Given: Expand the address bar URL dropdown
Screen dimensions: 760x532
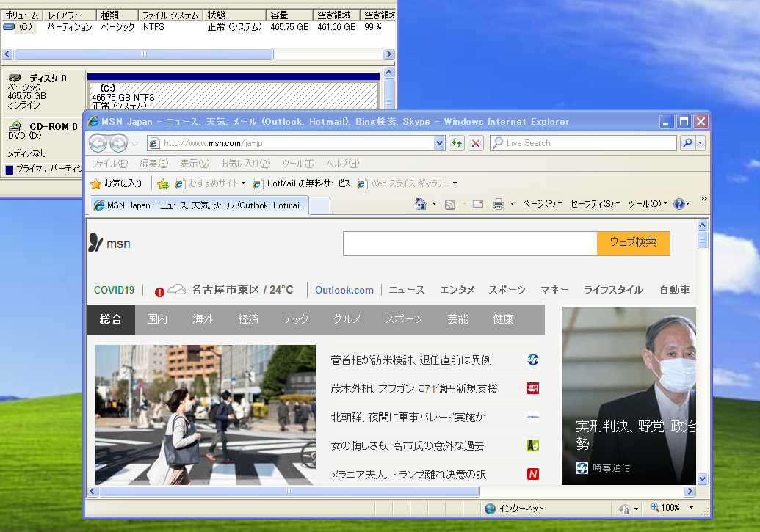Looking at the screenshot, I should click(x=439, y=143).
